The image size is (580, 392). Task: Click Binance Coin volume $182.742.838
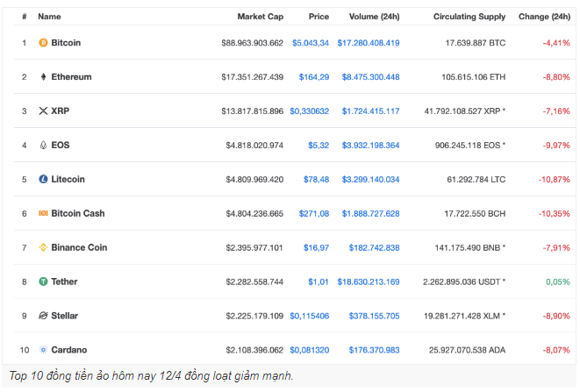(x=374, y=247)
